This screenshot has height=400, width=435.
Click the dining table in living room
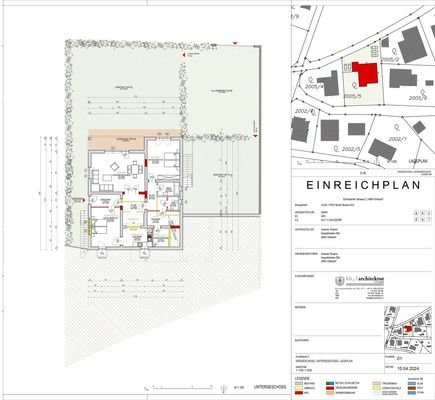click(x=135, y=169)
